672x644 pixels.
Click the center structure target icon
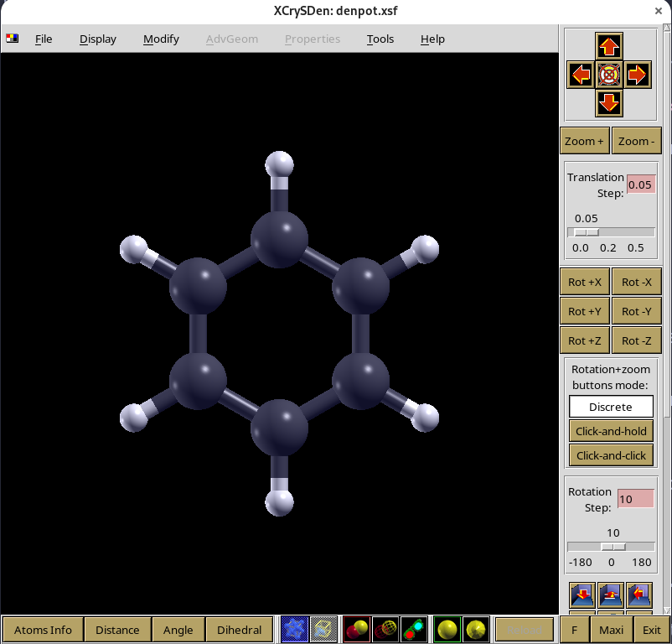[609, 75]
